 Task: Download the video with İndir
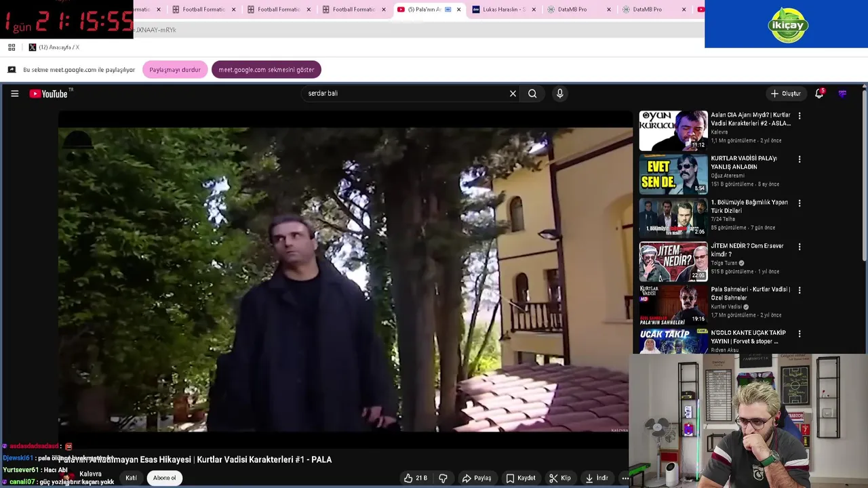coord(597,478)
